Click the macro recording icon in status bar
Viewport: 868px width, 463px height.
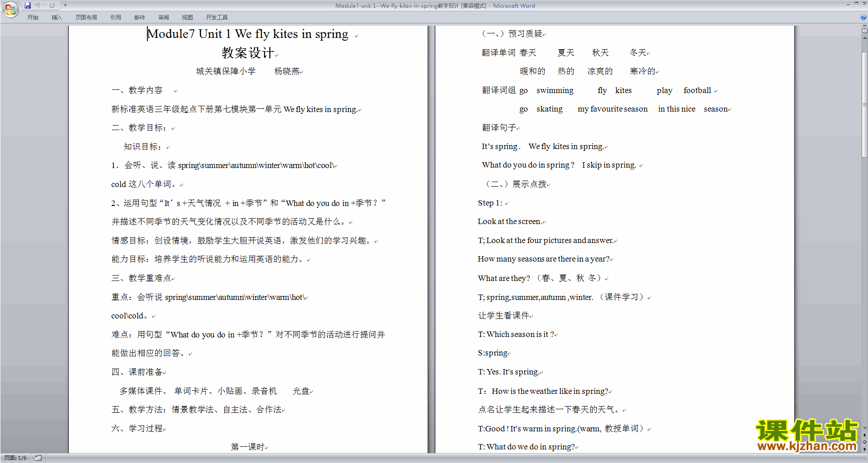coord(38,458)
